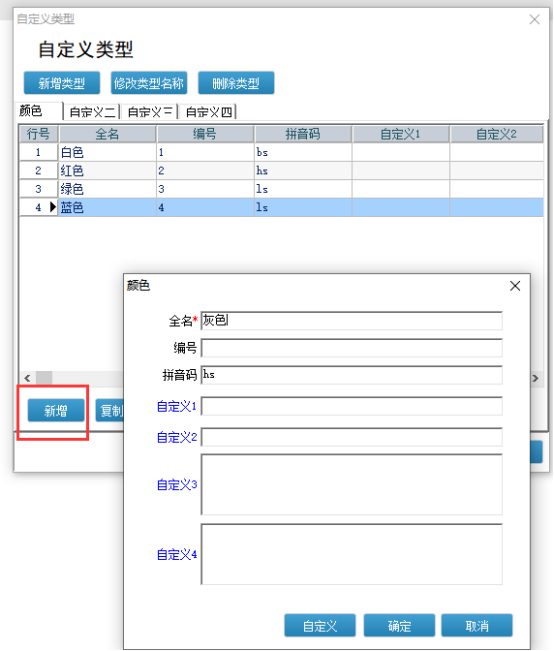The width and height of the screenshot is (554, 651).
Task: Click the 删除类型 button
Action: (236, 83)
